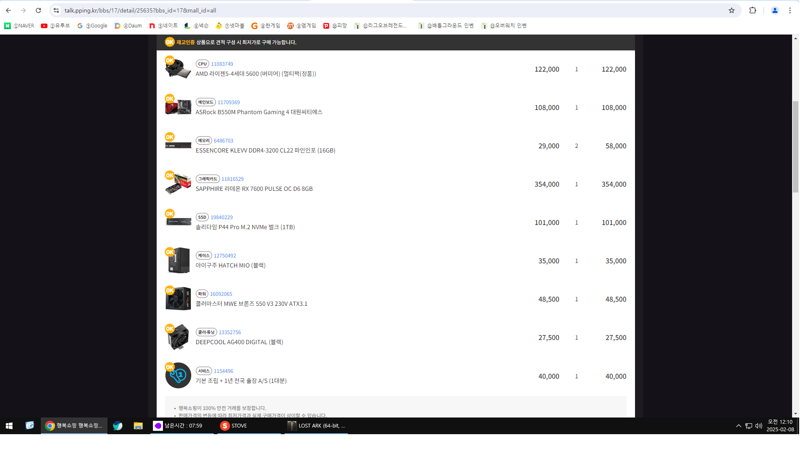Open the SAPPHIRE RX 7600 graphics card thumbnail
800x450 pixels.
(x=178, y=184)
